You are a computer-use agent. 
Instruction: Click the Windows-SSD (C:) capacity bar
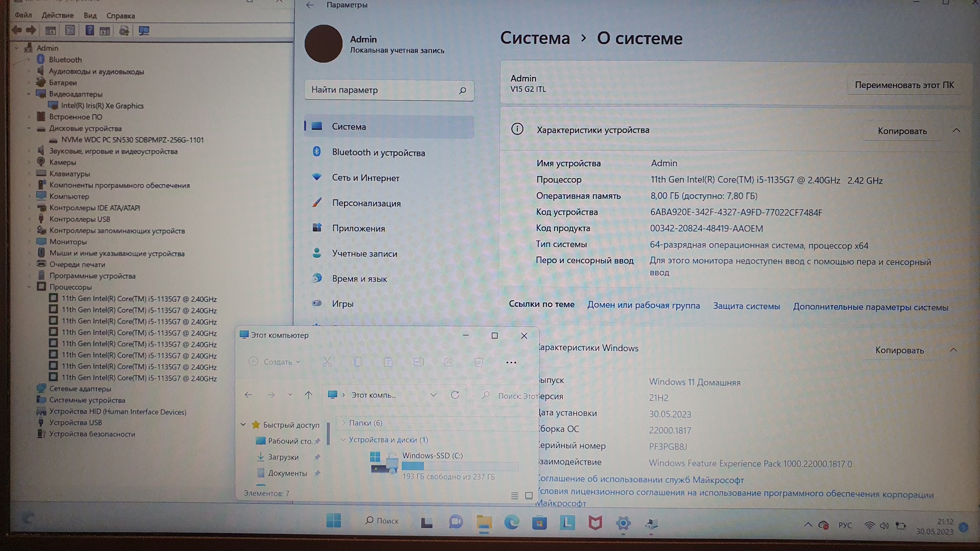[x=459, y=466]
